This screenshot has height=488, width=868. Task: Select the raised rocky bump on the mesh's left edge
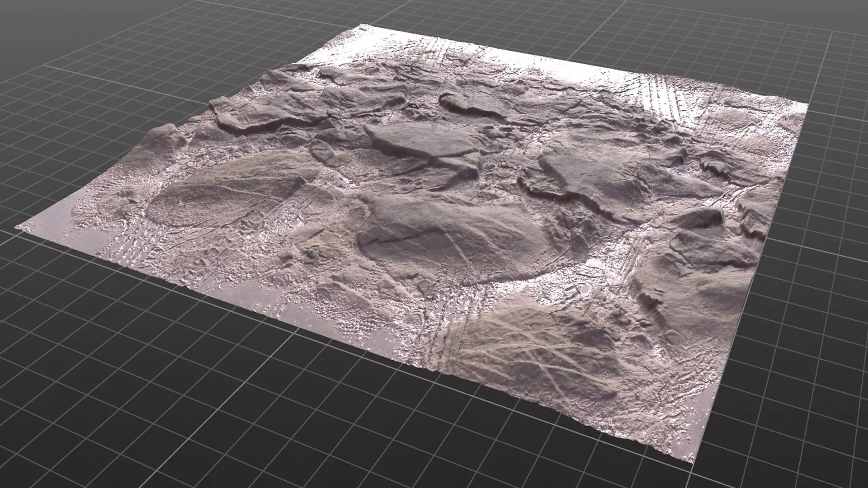165,138
